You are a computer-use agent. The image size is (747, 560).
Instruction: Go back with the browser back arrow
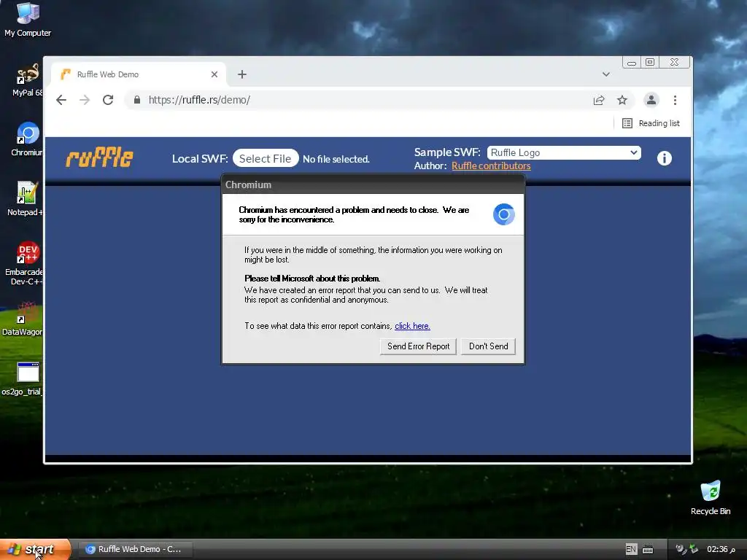pos(61,100)
